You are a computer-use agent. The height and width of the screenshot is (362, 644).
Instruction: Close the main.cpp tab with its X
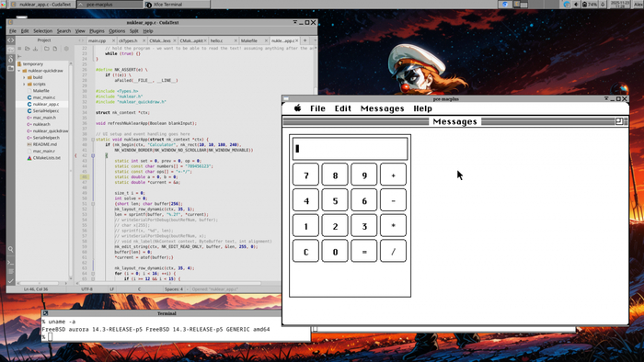pos(113,40)
